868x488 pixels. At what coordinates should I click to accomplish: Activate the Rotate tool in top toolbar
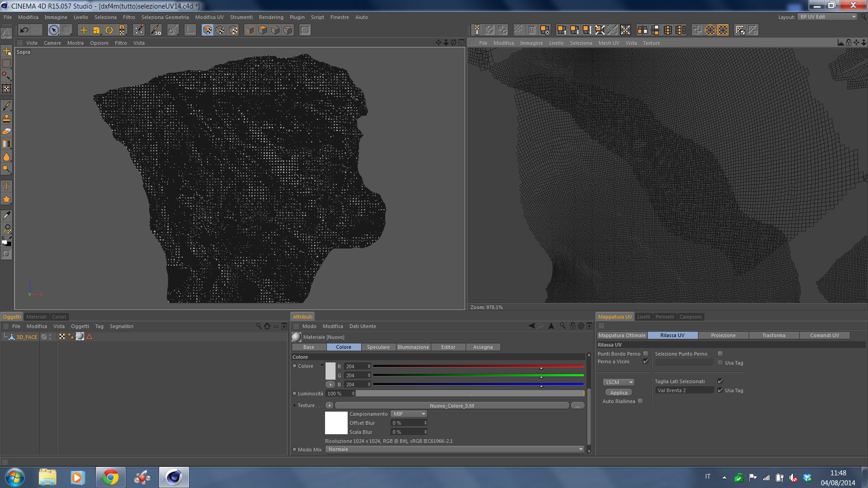[109, 30]
